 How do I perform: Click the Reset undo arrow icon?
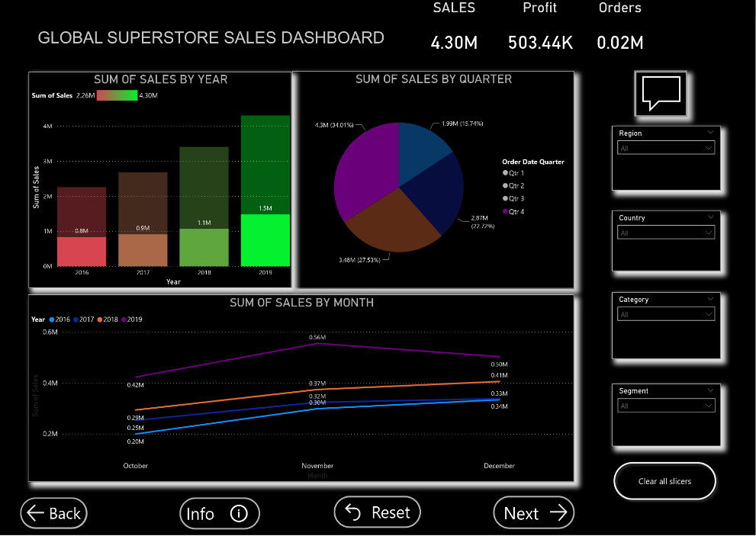(353, 512)
